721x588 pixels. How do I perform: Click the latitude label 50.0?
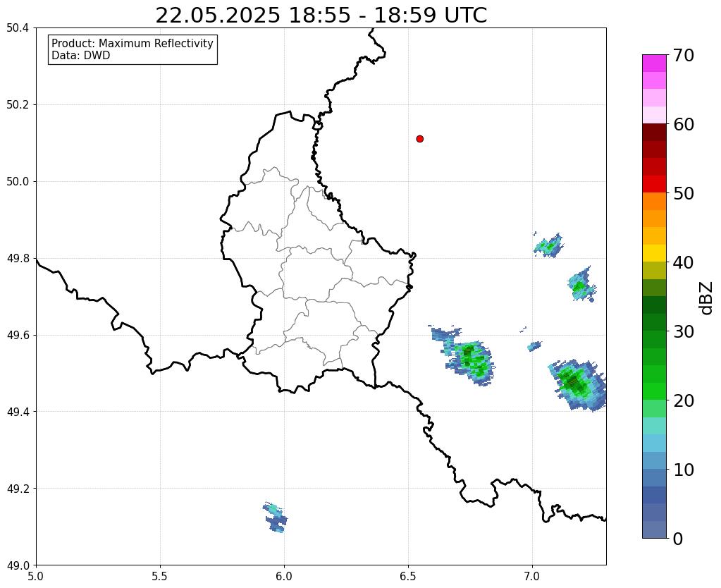[x=18, y=182]
